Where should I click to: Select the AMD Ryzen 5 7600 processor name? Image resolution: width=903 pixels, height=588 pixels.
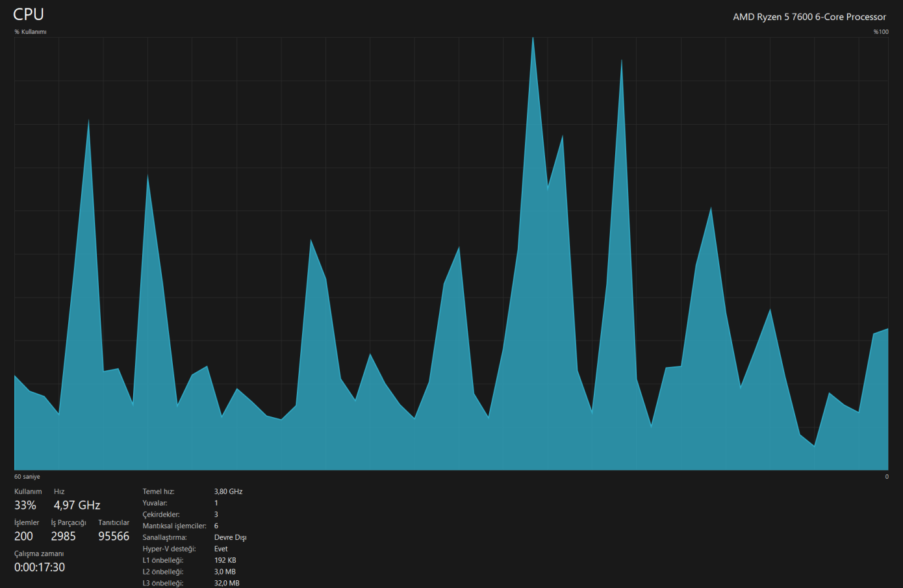click(x=809, y=17)
